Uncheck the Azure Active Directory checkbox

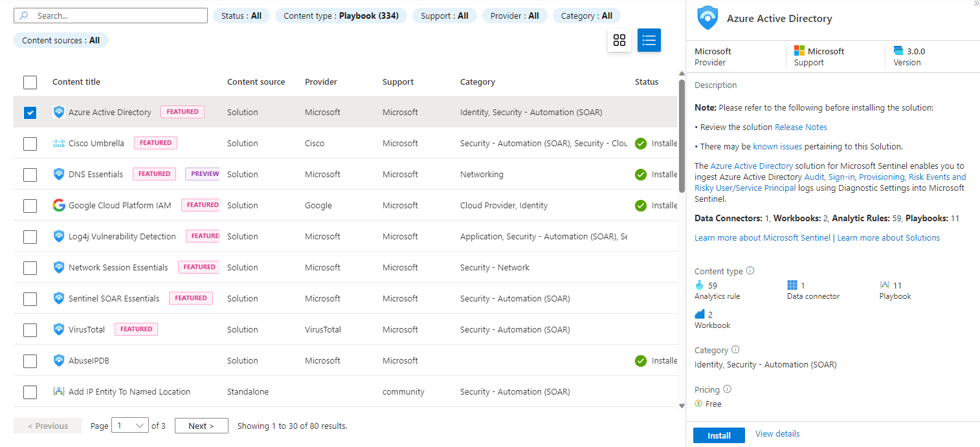coord(30,113)
